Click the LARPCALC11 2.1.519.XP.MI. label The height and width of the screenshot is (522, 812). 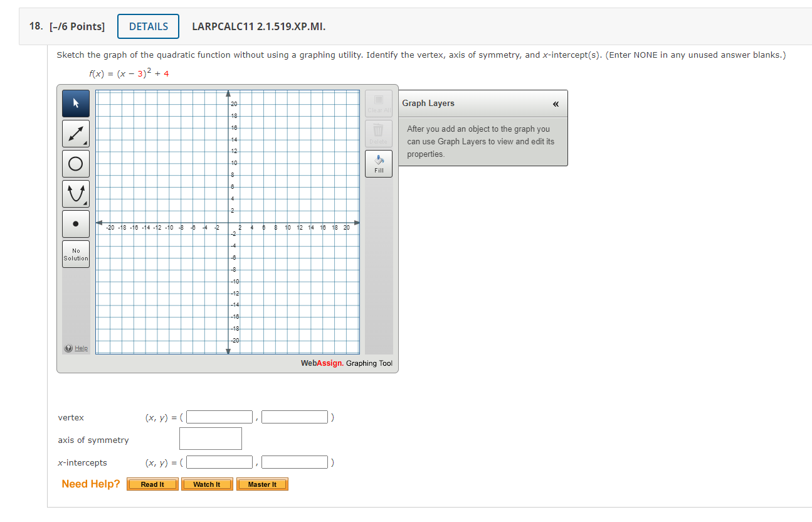(258, 26)
